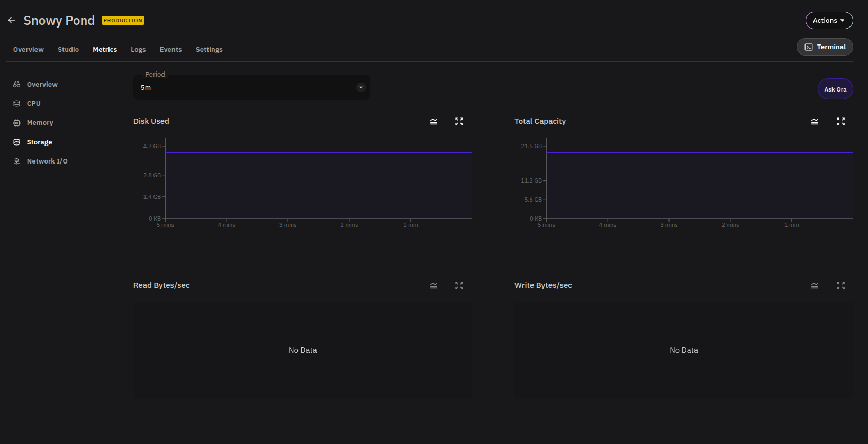
Task: Expand the Write Bytes/sec chart fullscreen
Action: (x=840, y=286)
